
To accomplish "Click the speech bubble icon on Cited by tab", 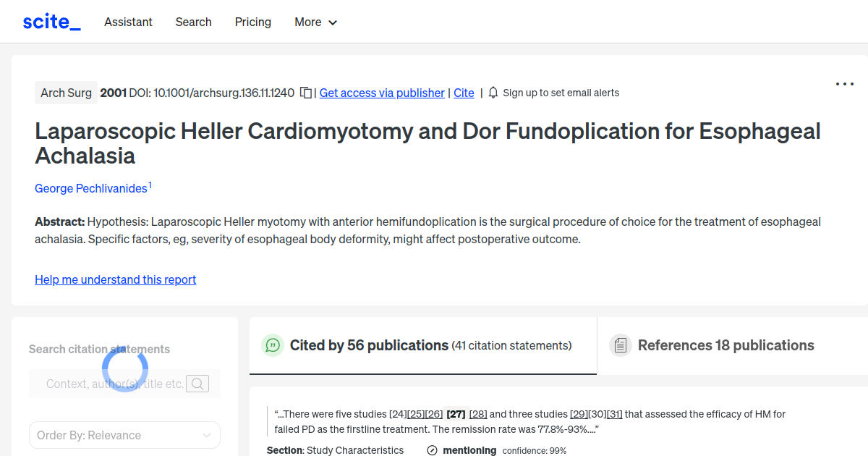I will tap(272, 345).
